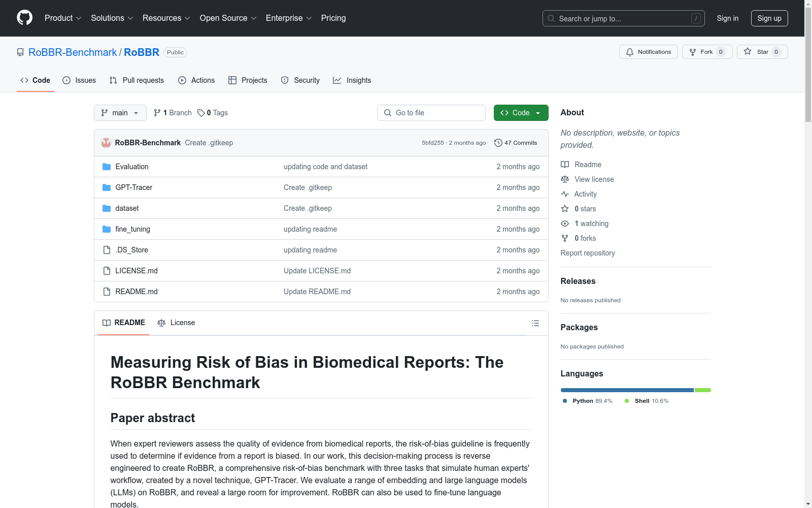
Task: Click the watching eye icon
Action: coord(565,224)
